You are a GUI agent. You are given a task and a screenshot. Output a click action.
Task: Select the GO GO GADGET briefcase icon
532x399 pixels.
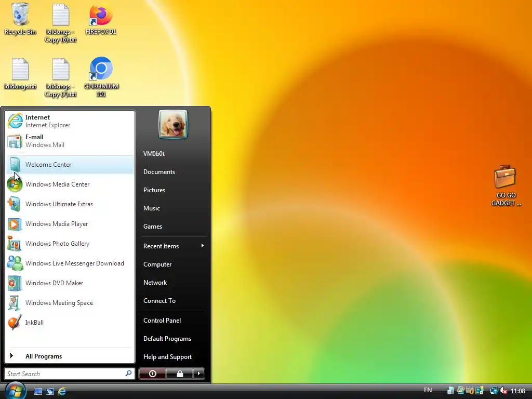tap(506, 185)
